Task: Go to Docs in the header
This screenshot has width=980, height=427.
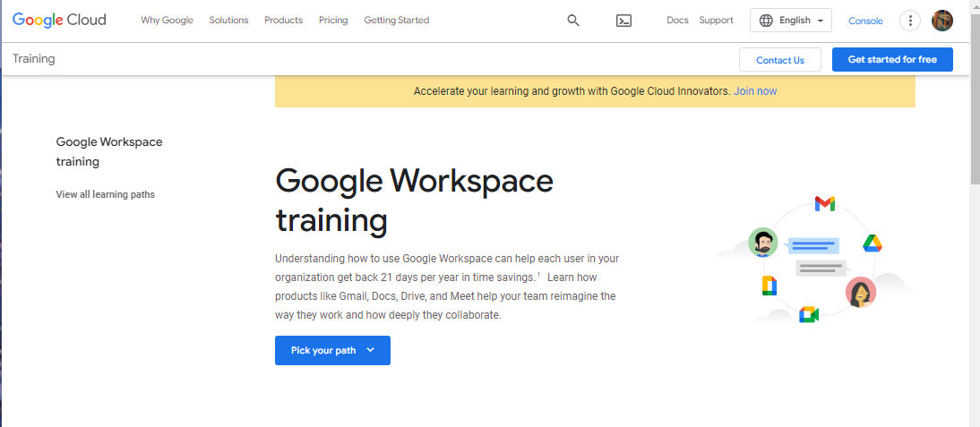Action: tap(677, 20)
